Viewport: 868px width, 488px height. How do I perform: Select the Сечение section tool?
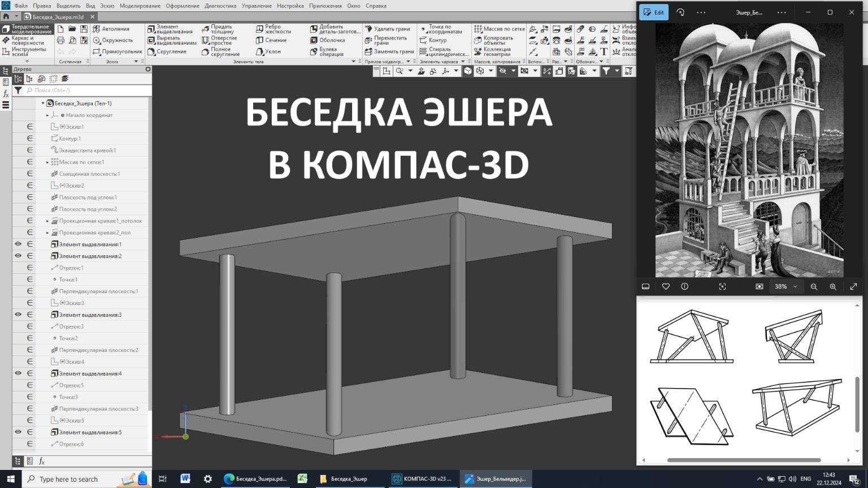click(x=271, y=40)
